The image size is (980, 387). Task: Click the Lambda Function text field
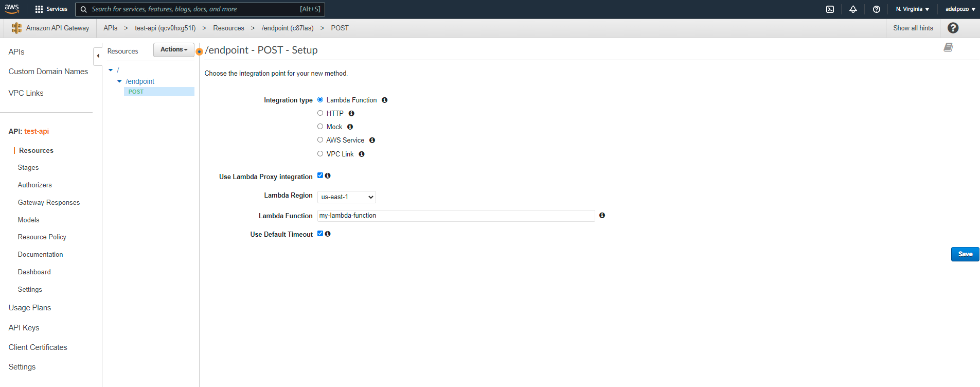[x=456, y=216]
